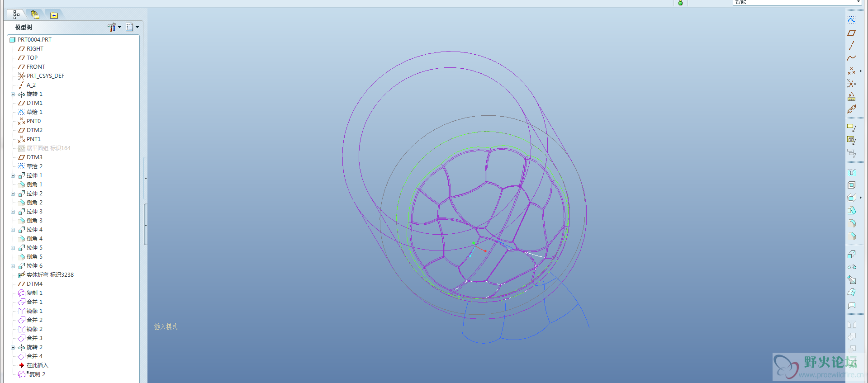Switch to the Favorites tab
This screenshot has height=383, width=868.
click(x=54, y=15)
